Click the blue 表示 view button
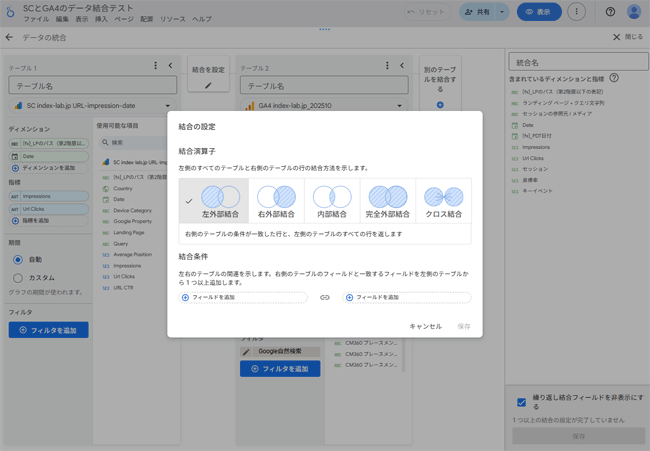This screenshot has height=451, width=650. point(539,12)
